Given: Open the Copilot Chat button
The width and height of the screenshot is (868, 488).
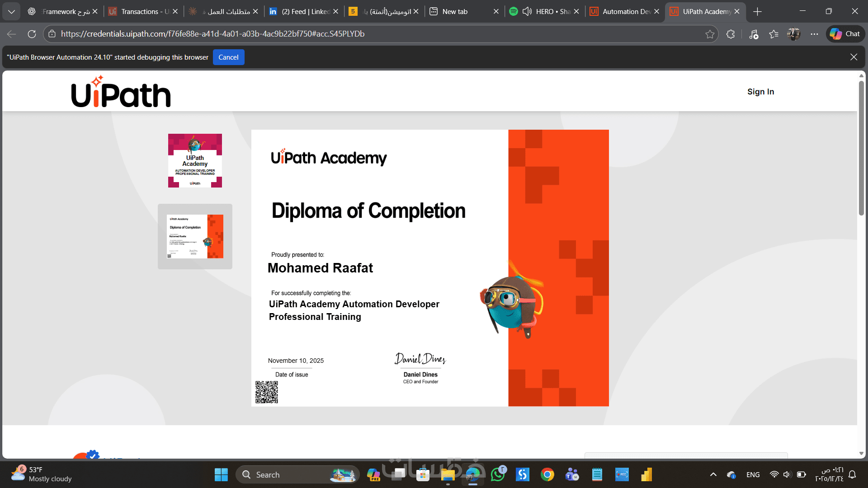Looking at the screenshot, I should tap(845, 34).
